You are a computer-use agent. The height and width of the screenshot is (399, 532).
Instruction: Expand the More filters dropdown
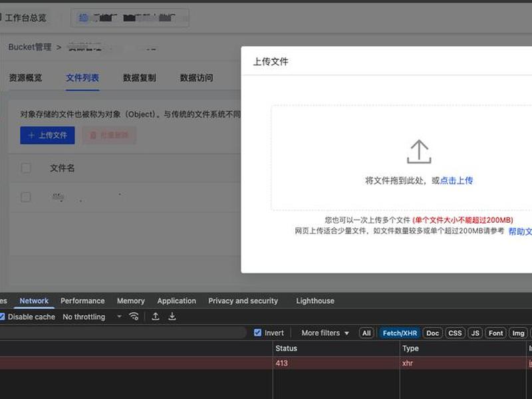[x=325, y=333]
